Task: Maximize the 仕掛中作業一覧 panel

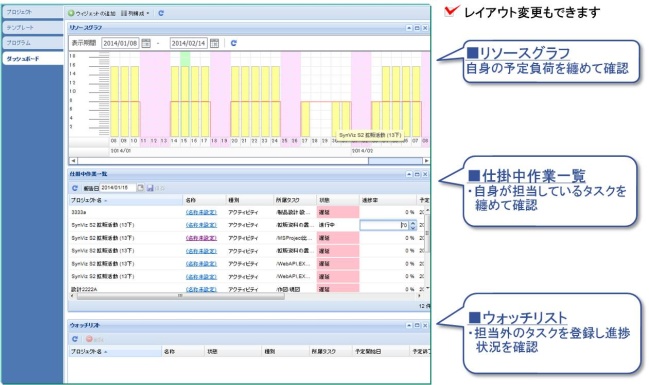Action: tap(417, 174)
